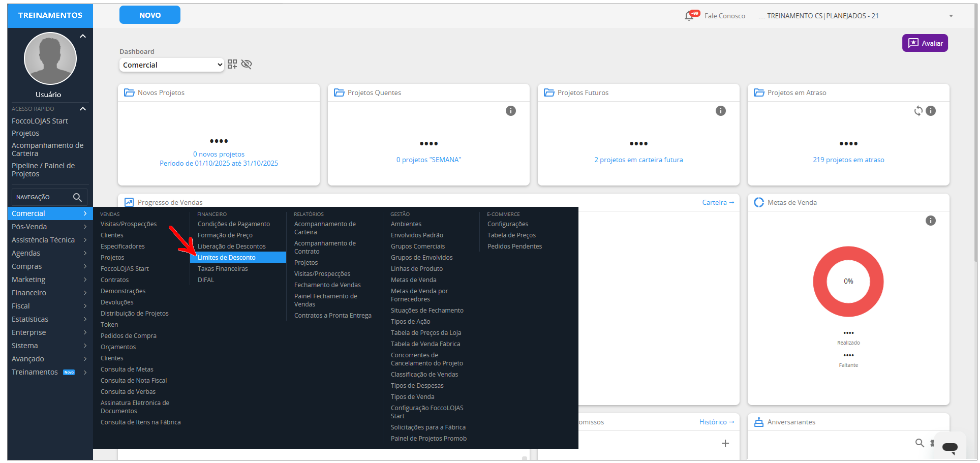This screenshot has width=980, height=463.
Task: Click the Metas de Venda circle icon
Action: coord(759,202)
